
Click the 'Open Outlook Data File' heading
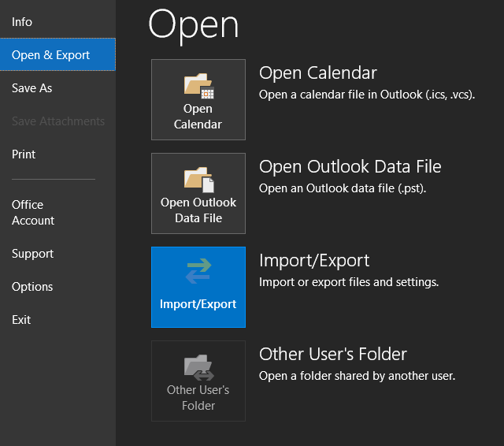pos(350,166)
